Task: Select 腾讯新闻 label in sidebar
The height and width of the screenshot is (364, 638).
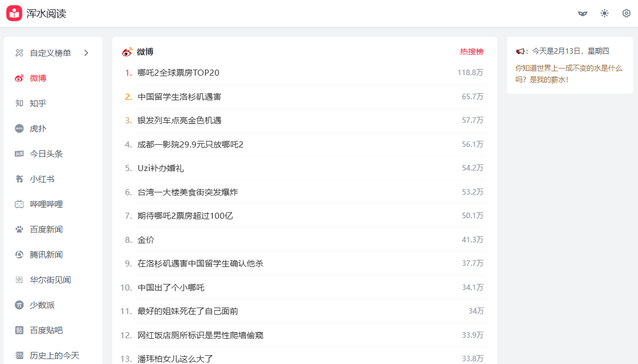Action: point(47,255)
